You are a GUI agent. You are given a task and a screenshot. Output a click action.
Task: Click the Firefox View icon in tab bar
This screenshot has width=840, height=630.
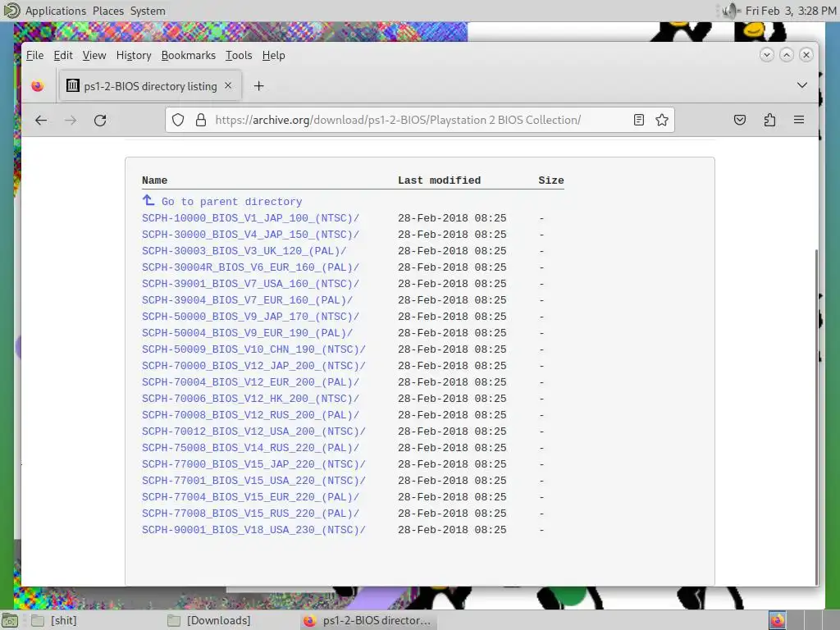[38, 85]
